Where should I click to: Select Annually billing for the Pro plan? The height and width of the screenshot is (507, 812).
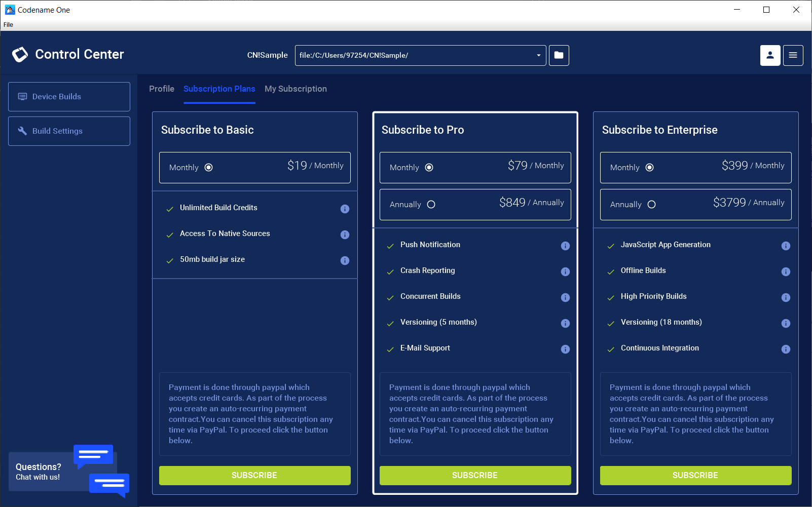point(431,204)
